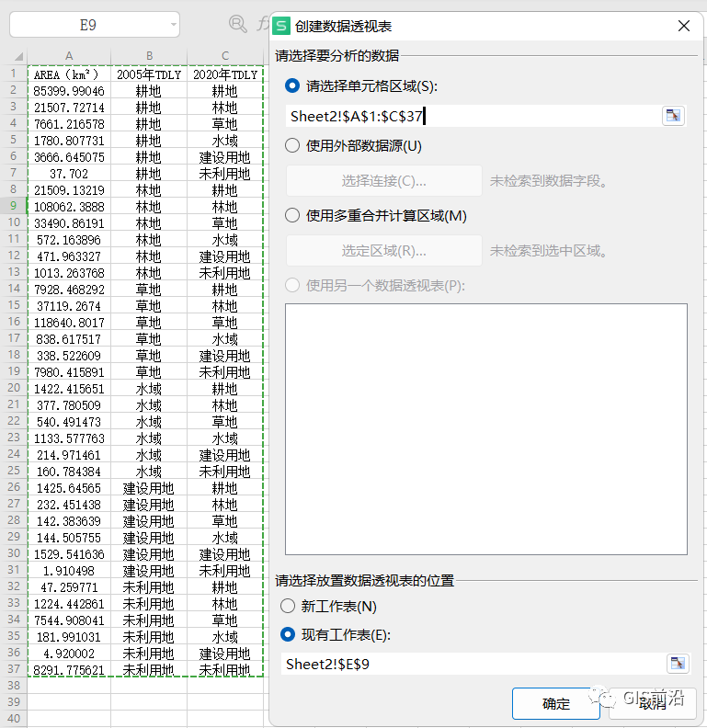This screenshot has height=728, width=707.
Task: Select row 9 header
Action: coord(14,206)
